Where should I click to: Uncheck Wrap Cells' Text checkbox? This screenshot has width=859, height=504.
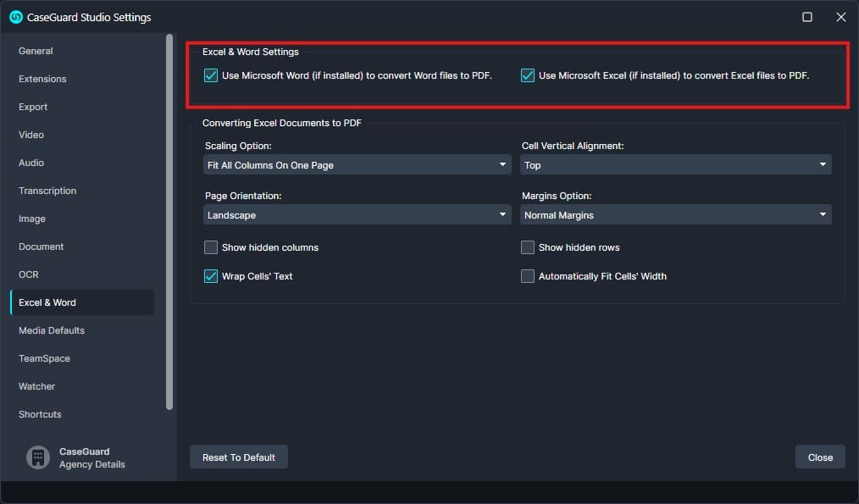click(x=211, y=276)
